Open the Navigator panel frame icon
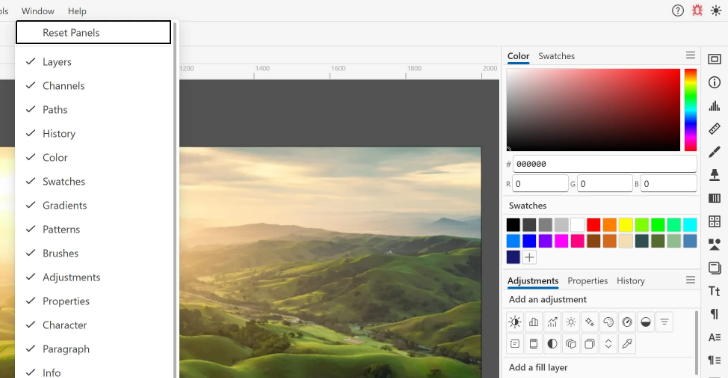 tap(714, 59)
